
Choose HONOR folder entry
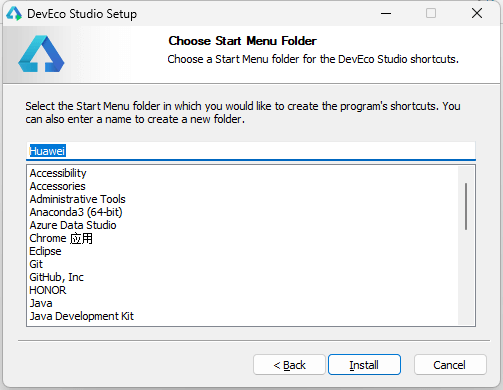pos(48,290)
